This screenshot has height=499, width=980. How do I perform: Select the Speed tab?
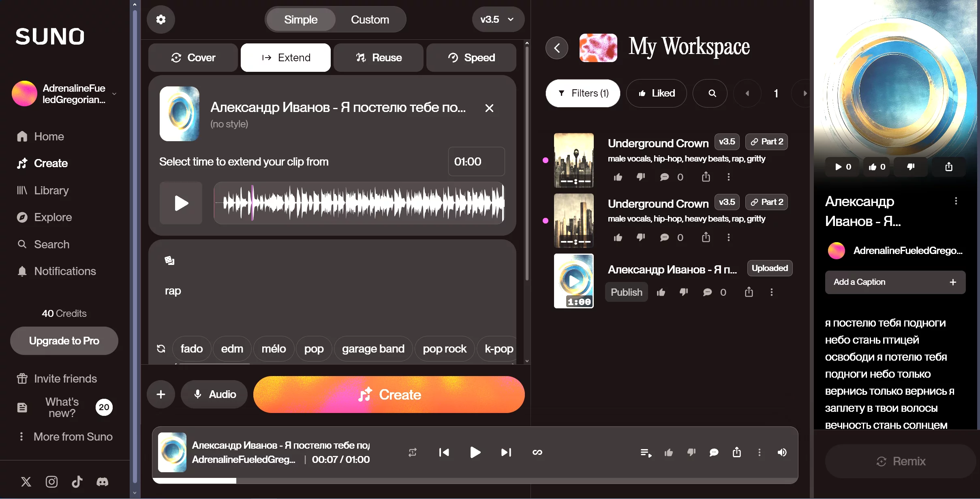pos(471,58)
